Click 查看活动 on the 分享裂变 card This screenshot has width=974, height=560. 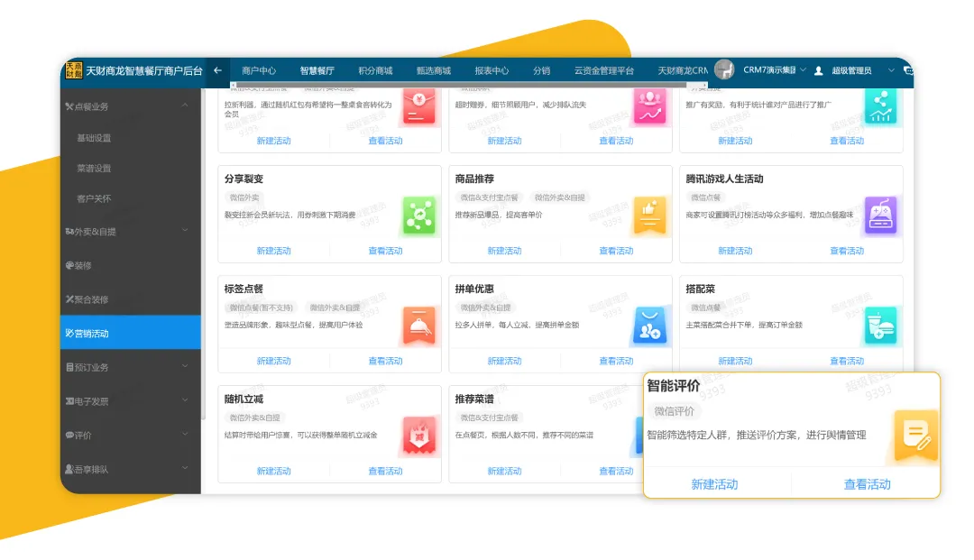(385, 251)
